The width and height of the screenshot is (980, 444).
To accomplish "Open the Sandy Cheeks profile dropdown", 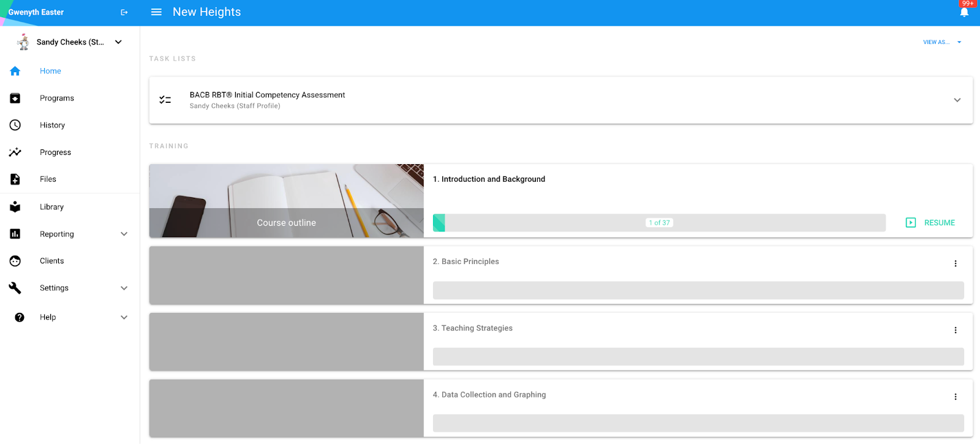I will pyautogui.click(x=118, y=42).
